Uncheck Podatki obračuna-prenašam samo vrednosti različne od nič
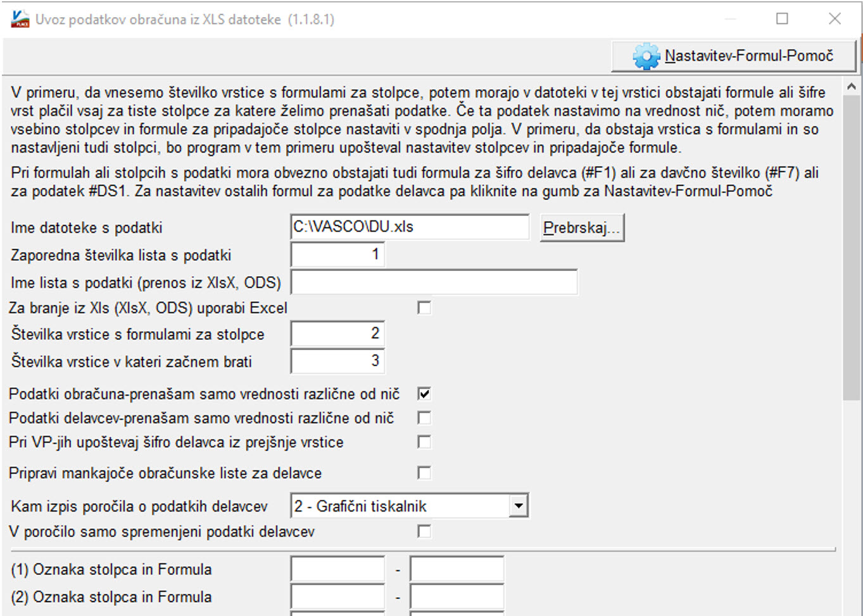 pyautogui.click(x=424, y=394)
